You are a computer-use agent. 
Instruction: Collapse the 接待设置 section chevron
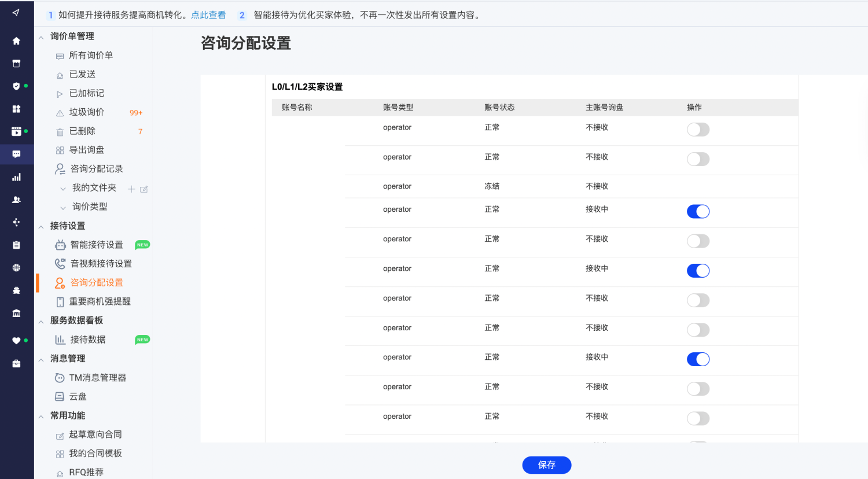click(41, 227)
